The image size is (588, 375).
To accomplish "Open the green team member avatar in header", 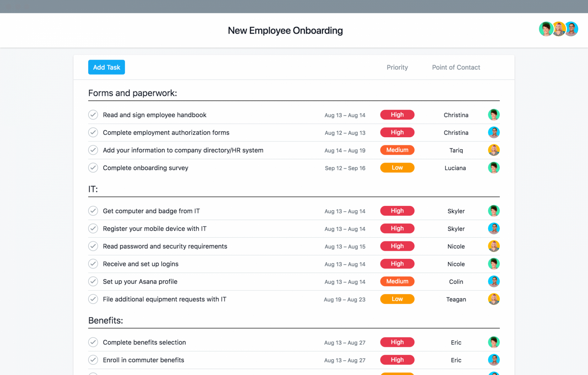I will click(x=546, y=29).
